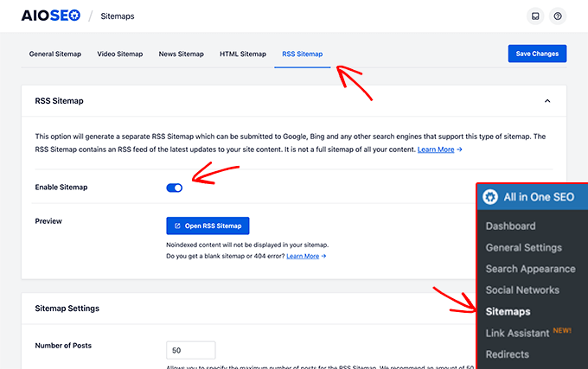Go to Search Appearance in sidebar
The image size is (588, 369).
pyautogui.click(x=530, y=269)
